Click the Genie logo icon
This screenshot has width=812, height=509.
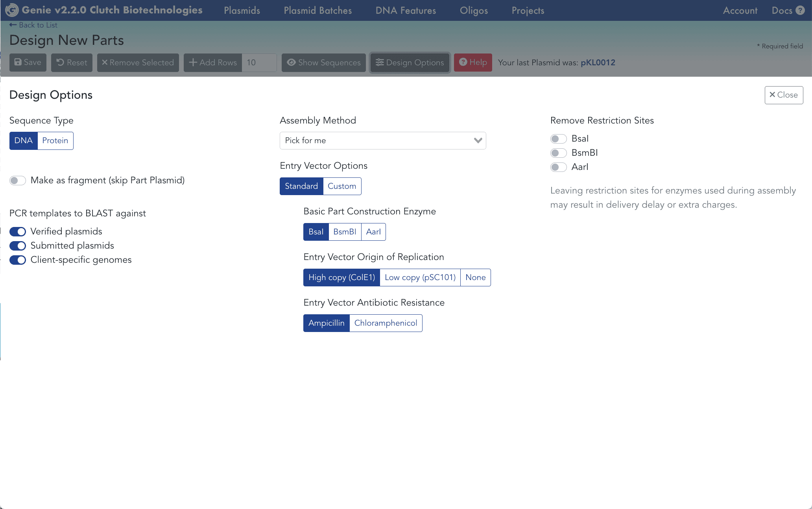tap(12, 10)
